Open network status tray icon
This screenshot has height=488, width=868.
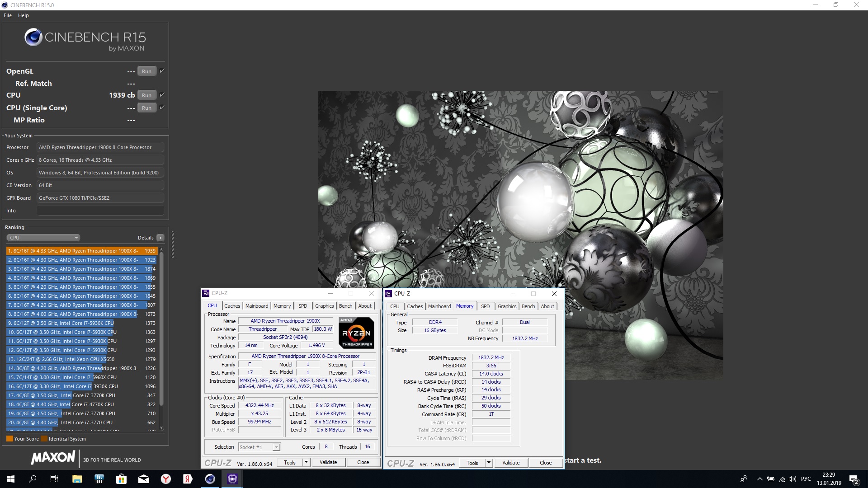tap(782, 479)
